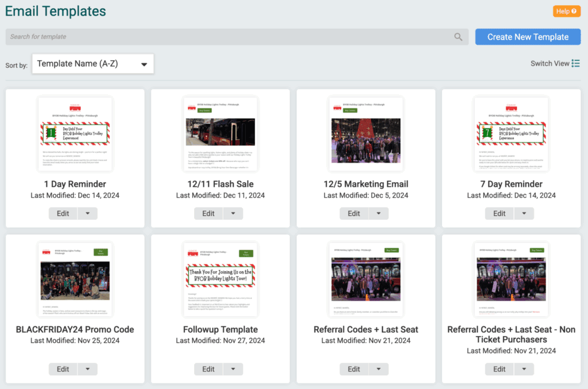Expand options arrow for 7 Day Reminder

coord(524,213)
